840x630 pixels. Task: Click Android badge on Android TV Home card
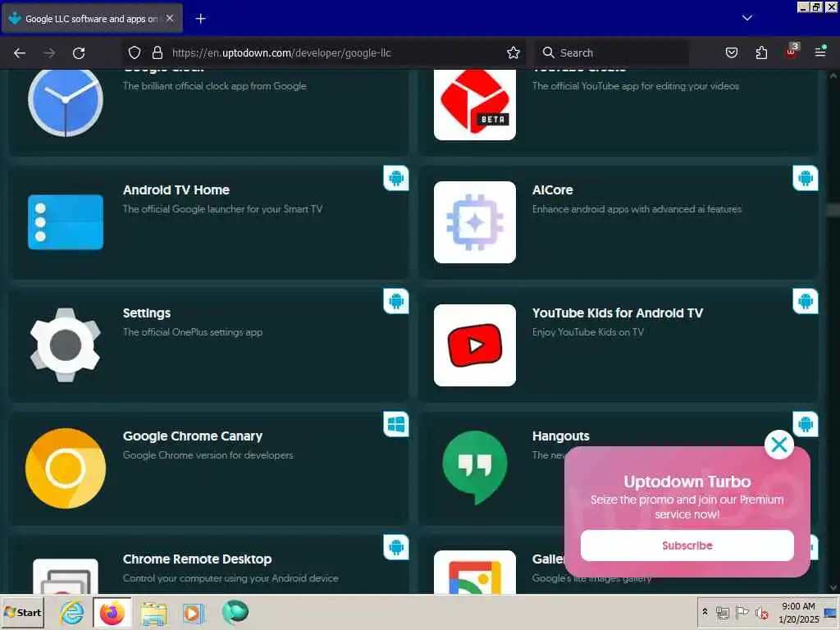(396, 178)
